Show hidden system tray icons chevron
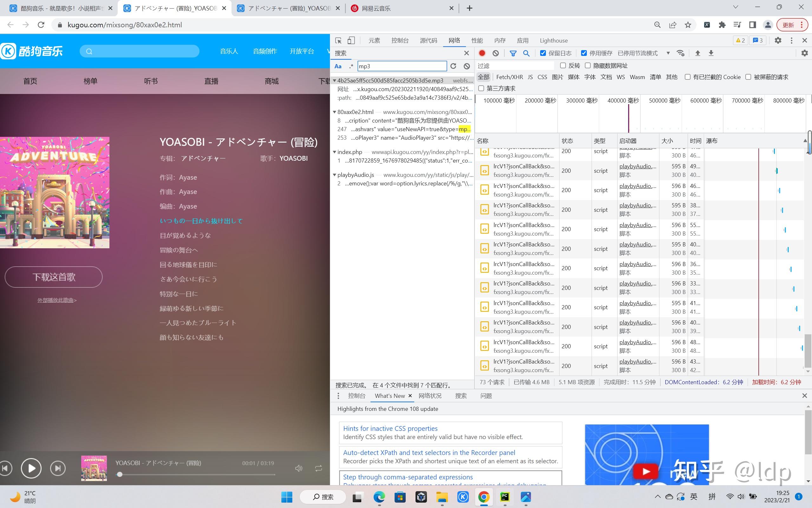The image size is (812, 508). (x=658, y=497)
